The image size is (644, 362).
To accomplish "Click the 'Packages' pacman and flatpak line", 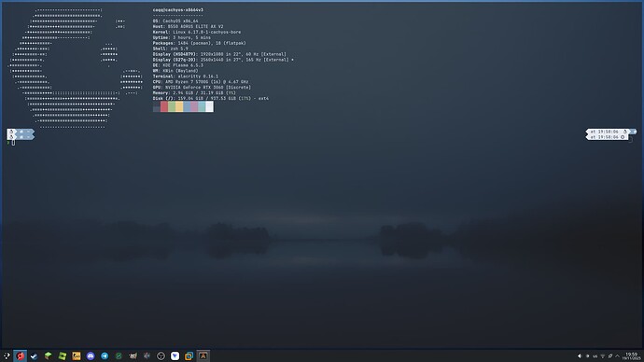I will pos(199,43).
